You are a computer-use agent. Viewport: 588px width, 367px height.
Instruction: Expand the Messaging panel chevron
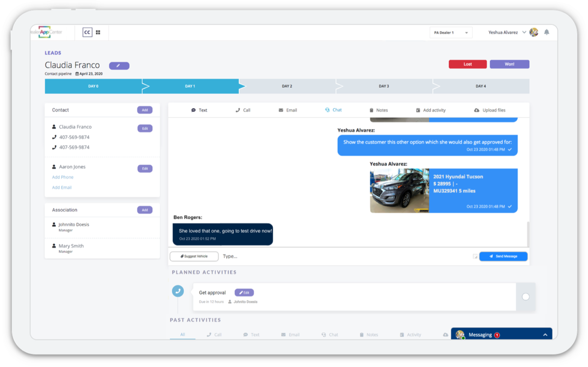(545, 335)
